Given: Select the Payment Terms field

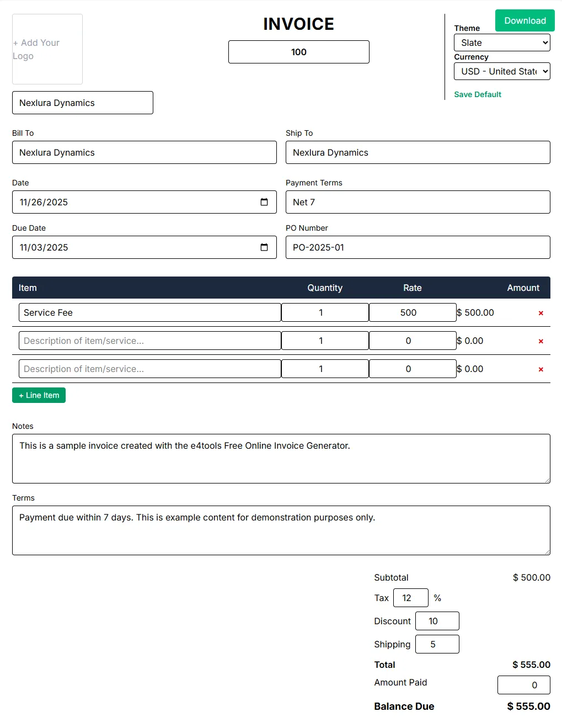Looking at the screenshot, I should pos(418,202).
